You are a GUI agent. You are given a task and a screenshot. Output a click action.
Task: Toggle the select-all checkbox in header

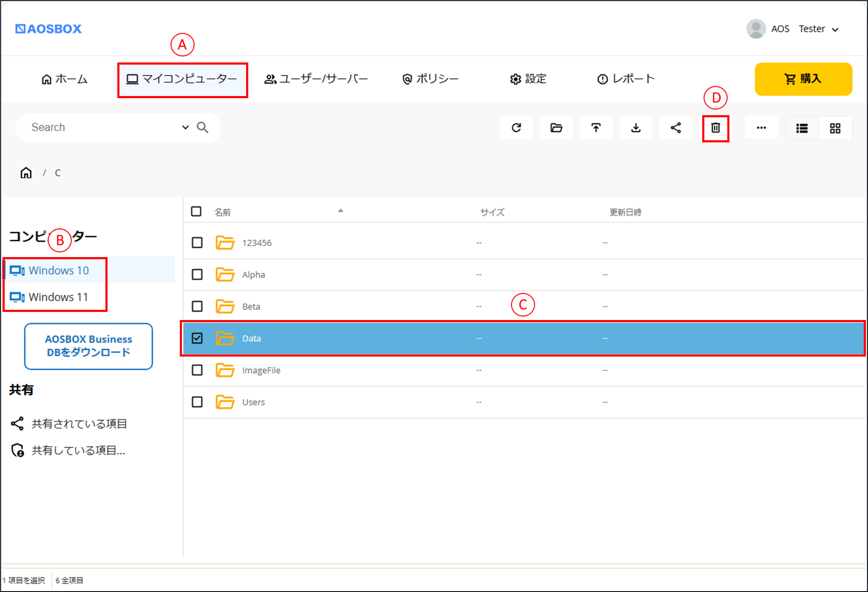click(196, 211)
